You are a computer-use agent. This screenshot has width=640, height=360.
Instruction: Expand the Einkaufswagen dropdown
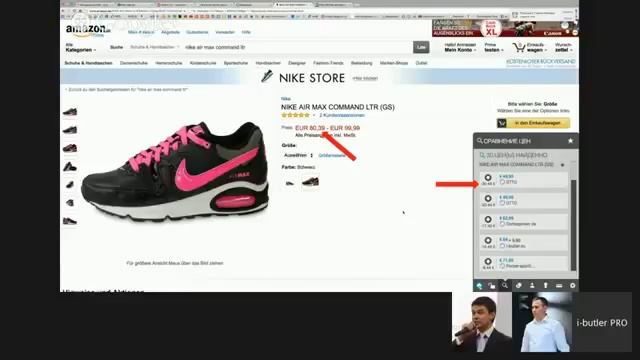click(536, 47)
